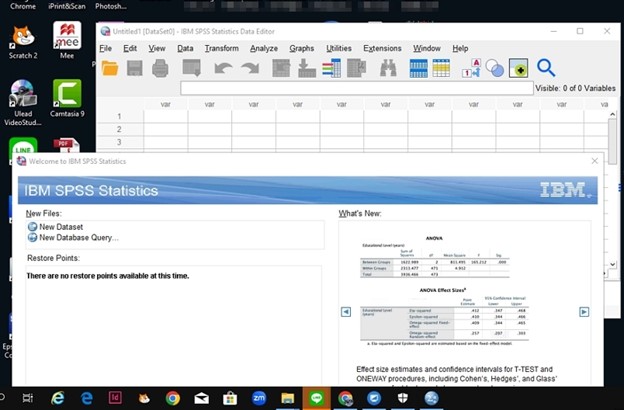Select row 3 header in Data Editor
The width and height of the screenshot is (624, 410).
click(x=119, y=142)
